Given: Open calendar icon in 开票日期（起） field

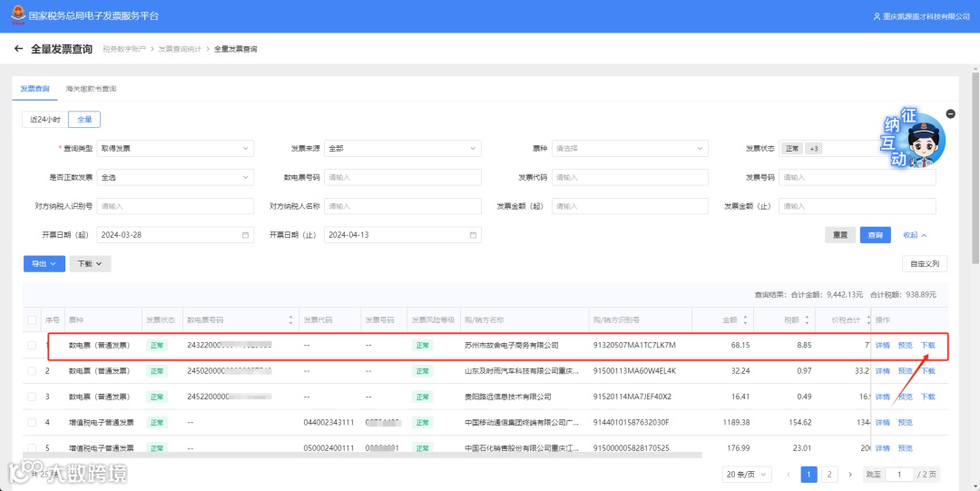Looking at the screenshot, I should point(245,235).
